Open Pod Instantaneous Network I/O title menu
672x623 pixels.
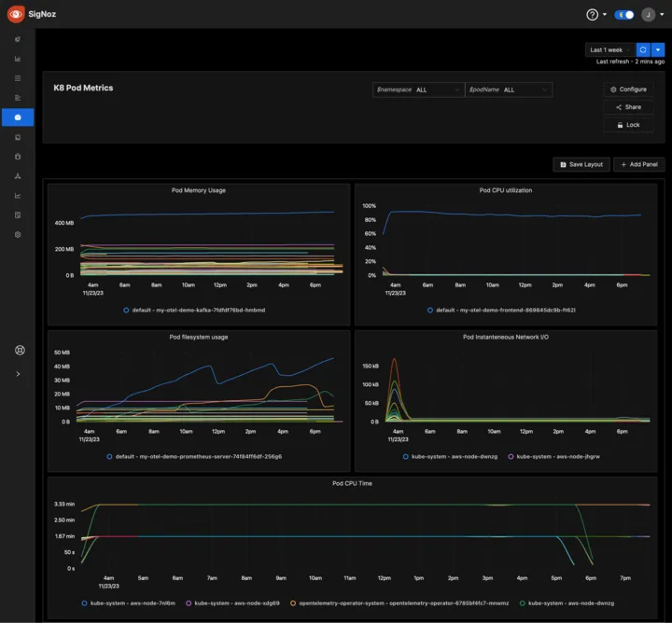pos(506,338)
